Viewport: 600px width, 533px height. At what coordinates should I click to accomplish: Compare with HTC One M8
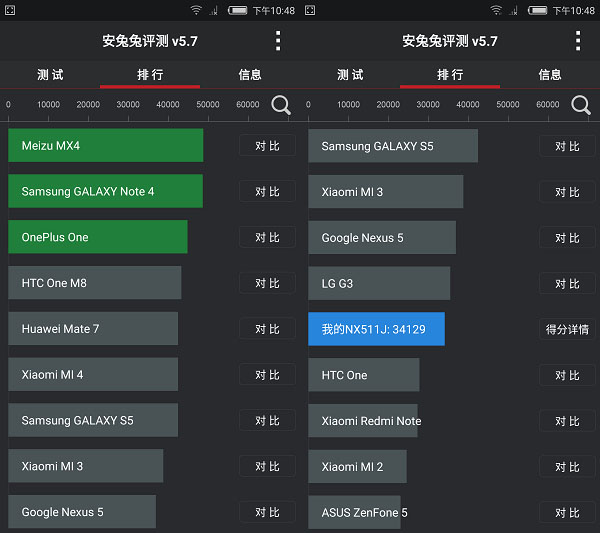tap(267, 283)
